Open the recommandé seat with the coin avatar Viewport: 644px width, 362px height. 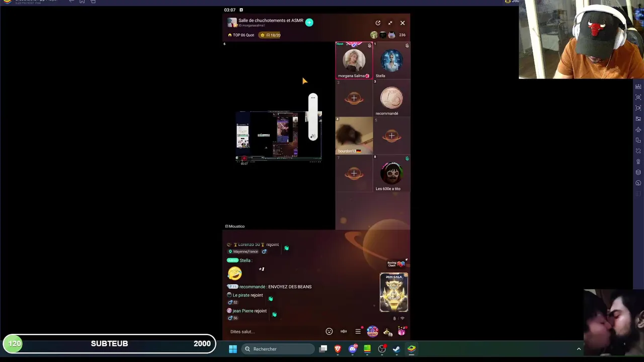click(391, 98)
